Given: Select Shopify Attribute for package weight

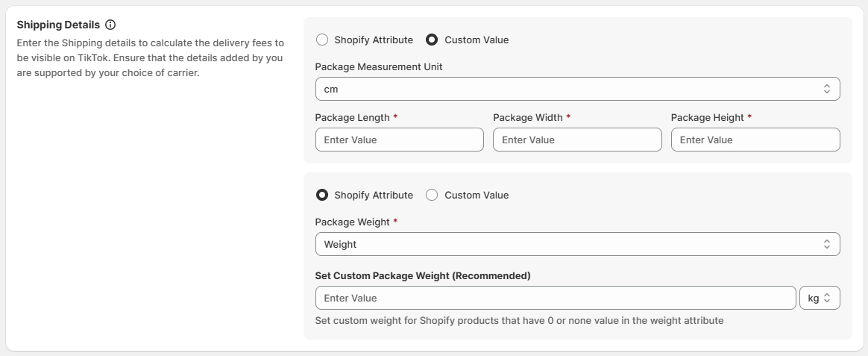Looking at the screenshot, I should (x=322, y=195).
